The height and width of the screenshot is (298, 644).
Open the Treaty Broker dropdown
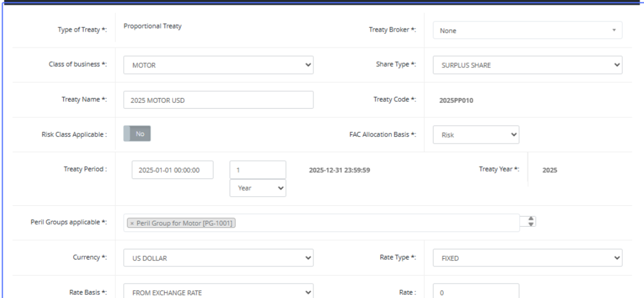[527, 31]
